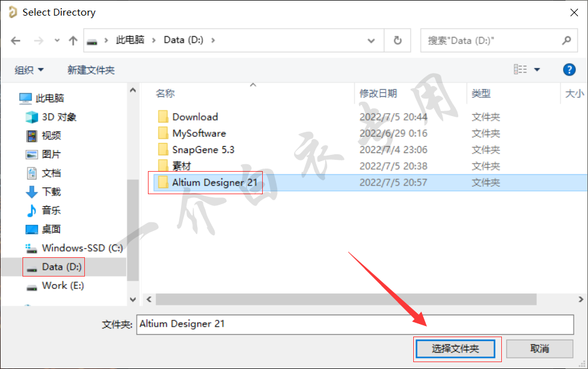The height and width of the screenshot is (369, 588).
Task: Go up one folder level
Action: point(73,41)
